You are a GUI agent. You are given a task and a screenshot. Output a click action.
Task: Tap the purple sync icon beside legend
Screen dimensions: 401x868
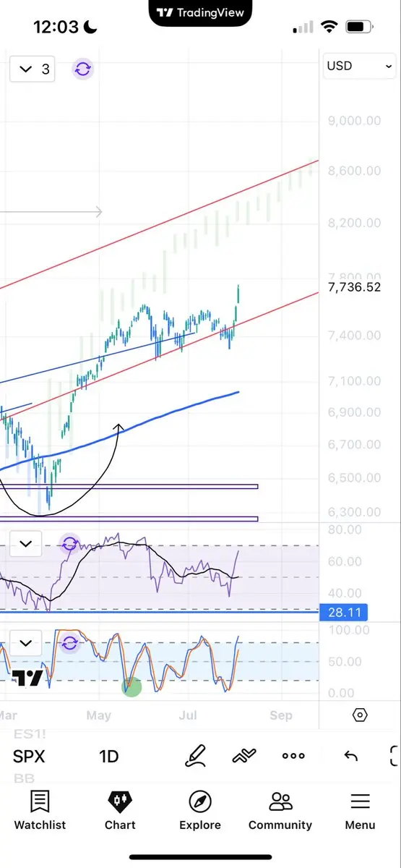[x=82, y=69]
